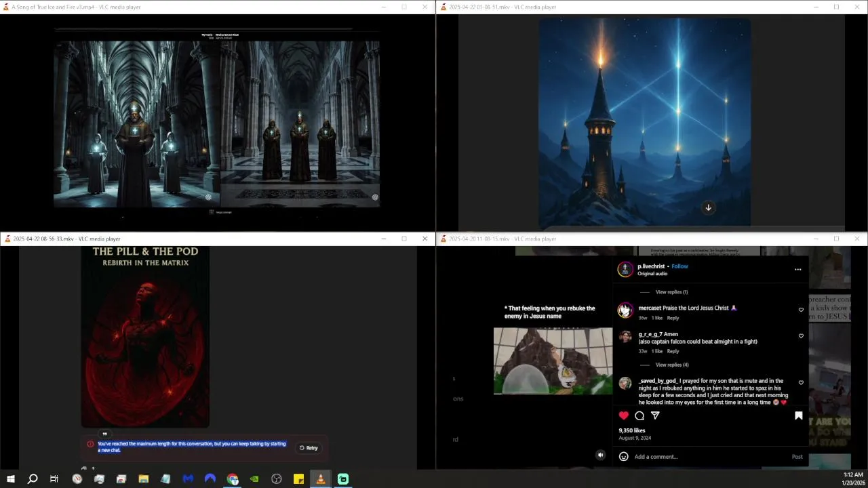Viewport: 868px width, 488px height.
Task: Toggle the video sound speaker button
Action: [600, 455]
